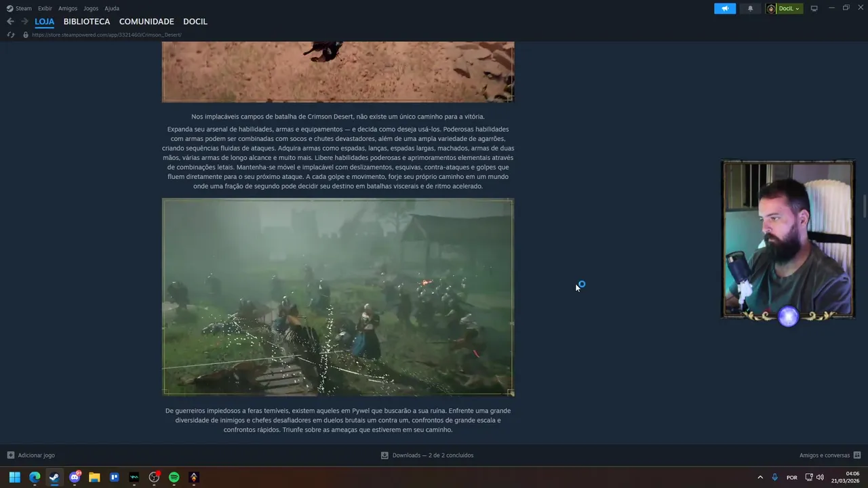This screenshot has width=868, height=488.
Task: Open Microsoft Edge from the taskbar
Action: [35, 477]
